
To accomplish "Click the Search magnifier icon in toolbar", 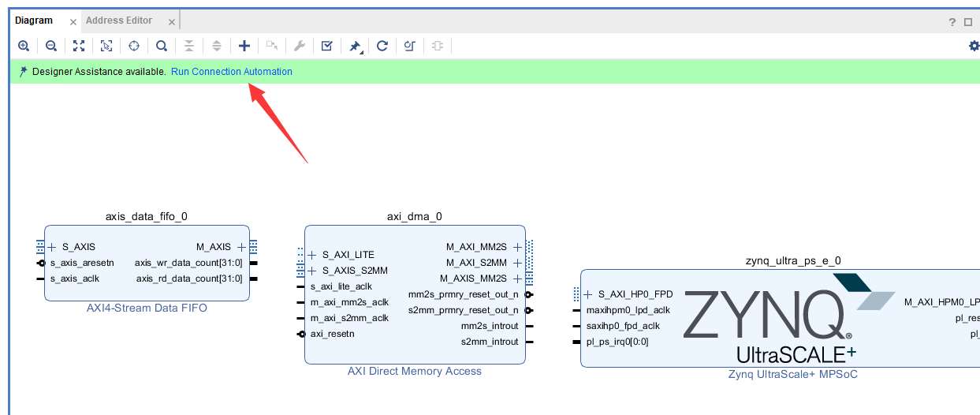I will pos(161,46).
